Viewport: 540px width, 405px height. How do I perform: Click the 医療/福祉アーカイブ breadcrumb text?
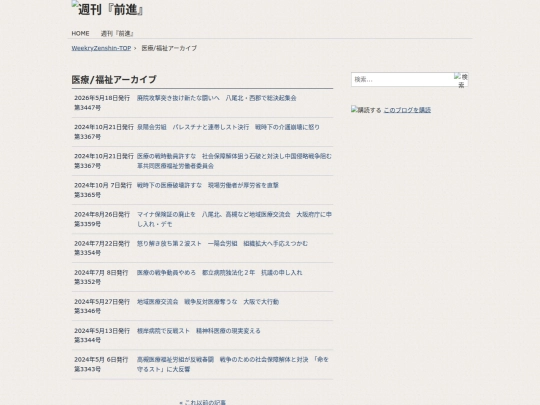coord(169,48)
